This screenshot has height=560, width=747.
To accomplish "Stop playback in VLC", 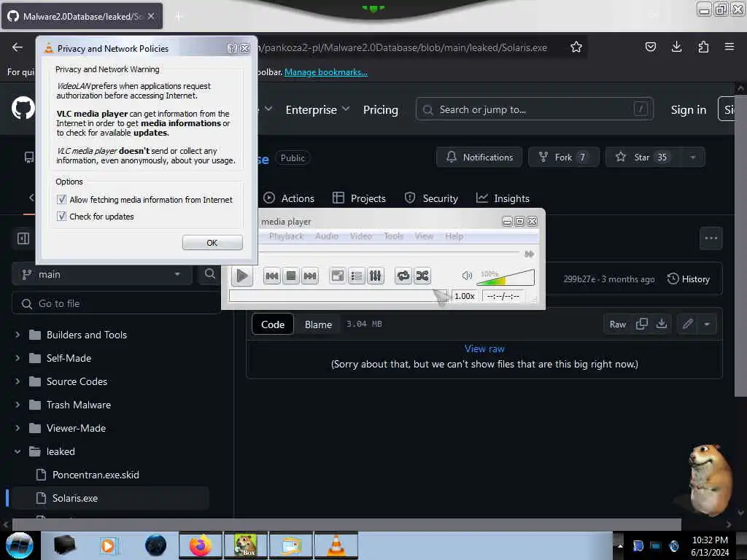I will pos(291,276).
